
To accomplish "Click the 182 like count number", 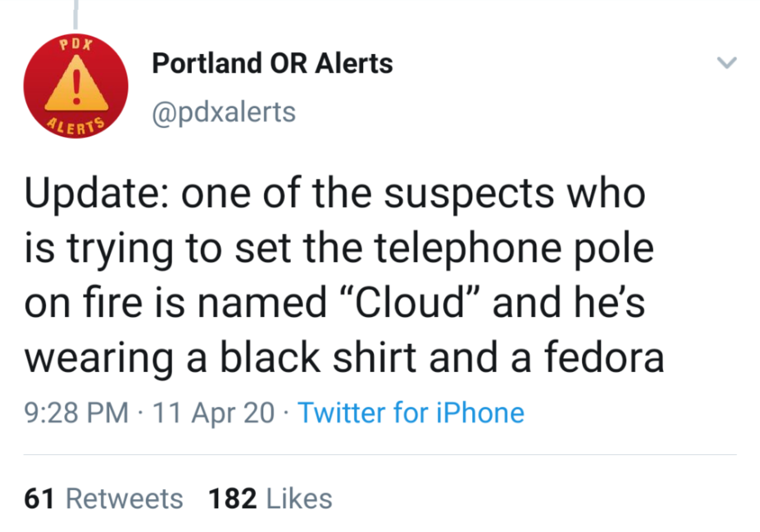I will point(232,498).
